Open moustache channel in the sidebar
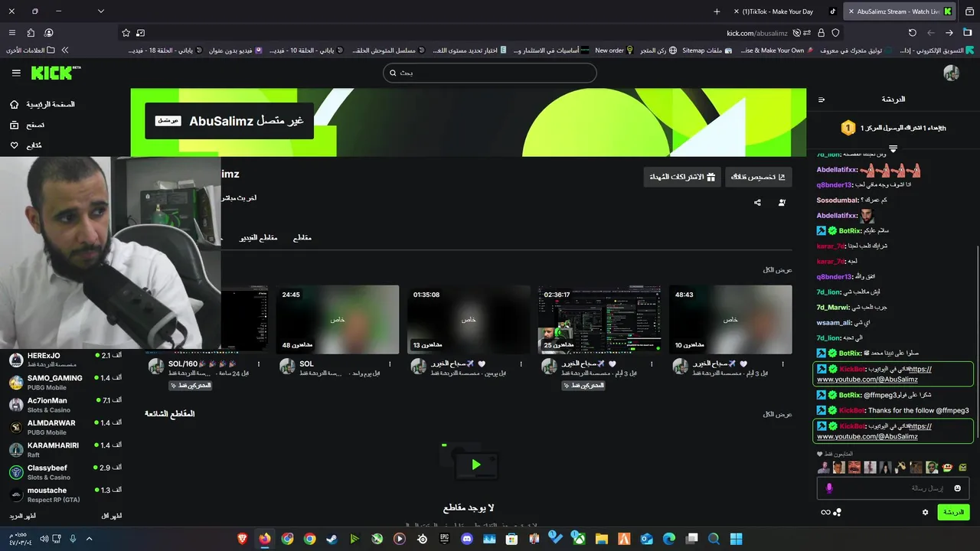 [x=65, y=494]
